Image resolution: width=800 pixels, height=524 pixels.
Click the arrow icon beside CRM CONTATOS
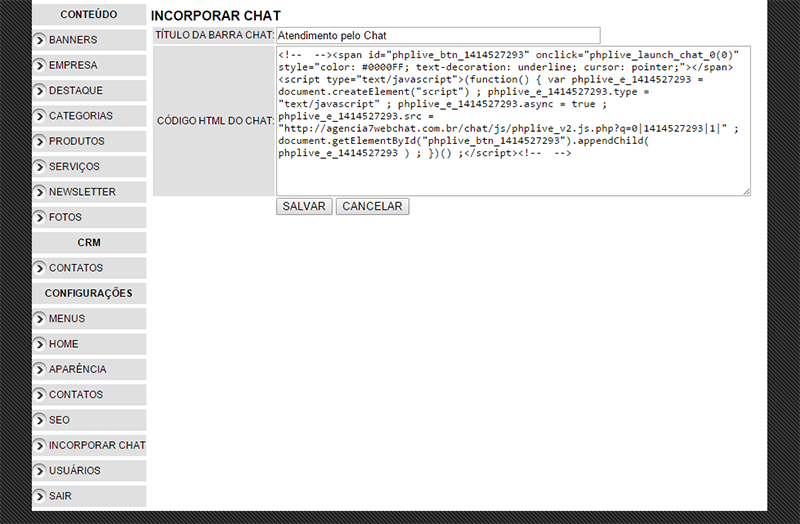39,268
